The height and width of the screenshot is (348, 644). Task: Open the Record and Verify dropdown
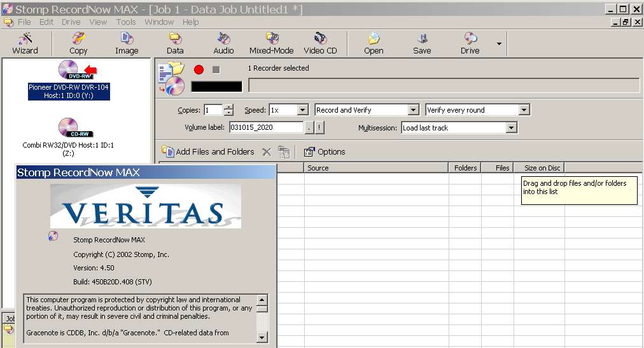coord(413,110)
